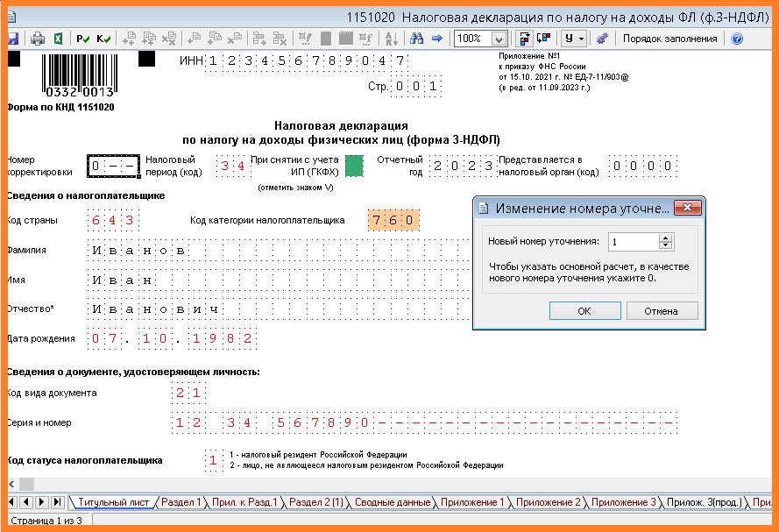Close the Изменение номера уточнения dialog
Image resolution: width=779 pixels, height=532 pixels.
tap(688, 208)
